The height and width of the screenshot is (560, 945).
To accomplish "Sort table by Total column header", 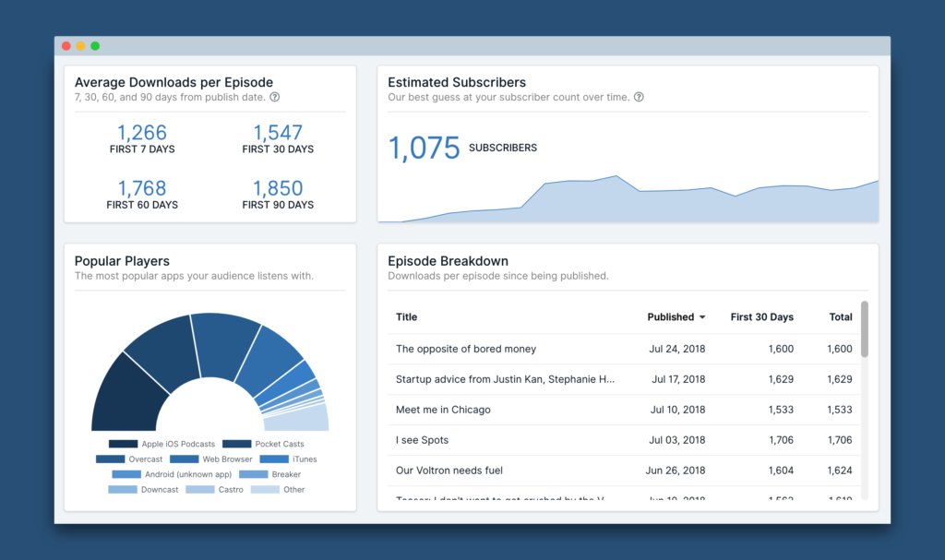I will [840, 317].
